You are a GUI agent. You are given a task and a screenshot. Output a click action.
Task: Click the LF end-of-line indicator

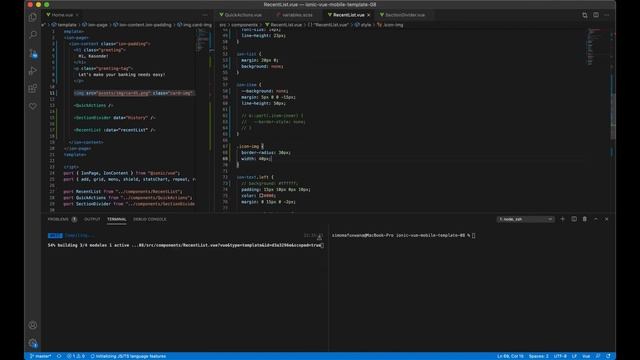(x=574, y=356)
